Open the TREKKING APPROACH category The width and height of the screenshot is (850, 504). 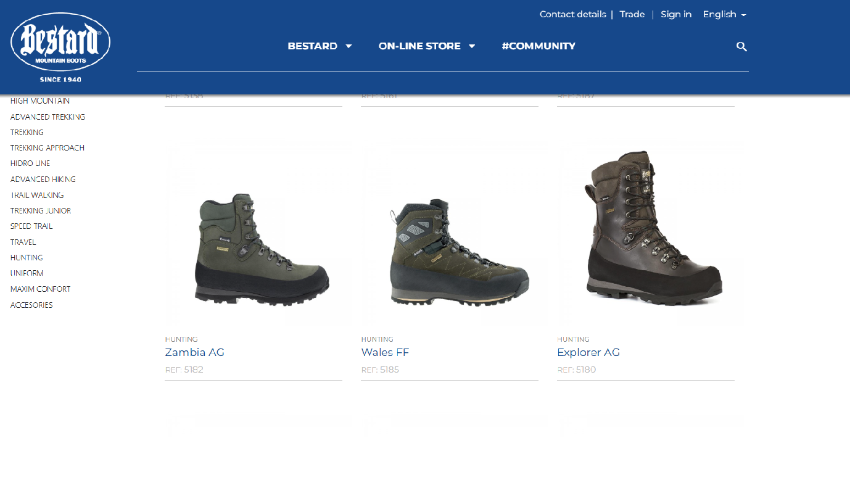point(47,147)
